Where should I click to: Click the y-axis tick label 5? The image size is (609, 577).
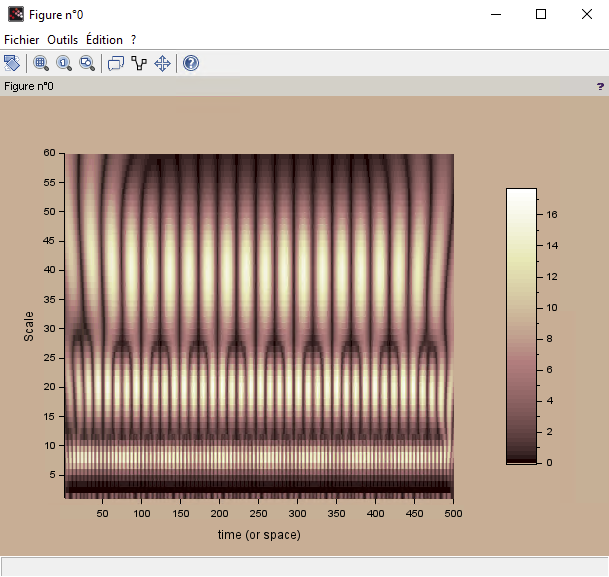(52, 474)
